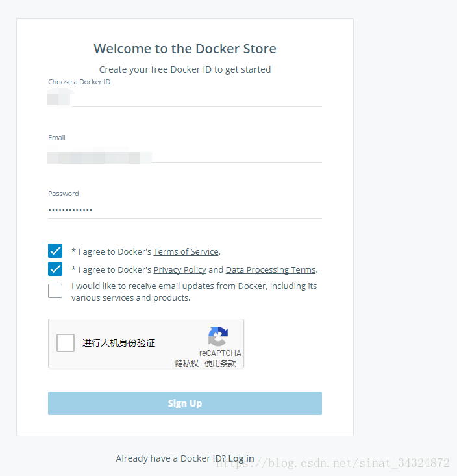The width and height of the screenshot is (457, 476).
Task: Click the Choose a Docker ID input field
Action: 185,99
